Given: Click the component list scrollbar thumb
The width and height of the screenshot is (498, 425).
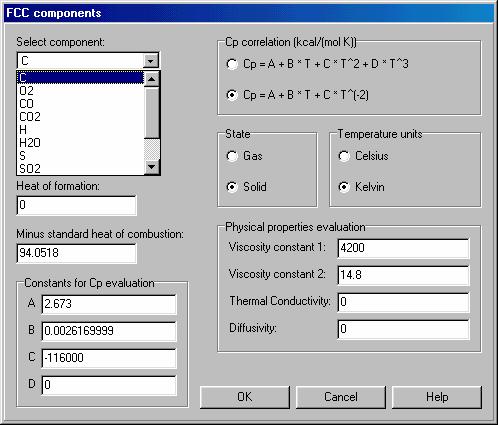Looking at the screenshot, I should 152,112.
